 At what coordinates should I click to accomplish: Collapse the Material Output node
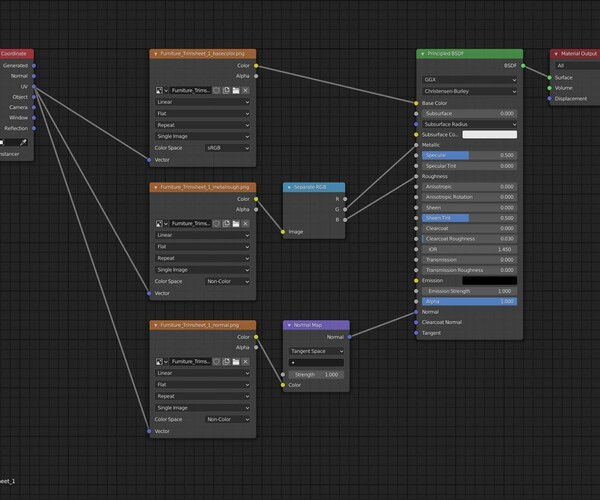coord(556,54)
